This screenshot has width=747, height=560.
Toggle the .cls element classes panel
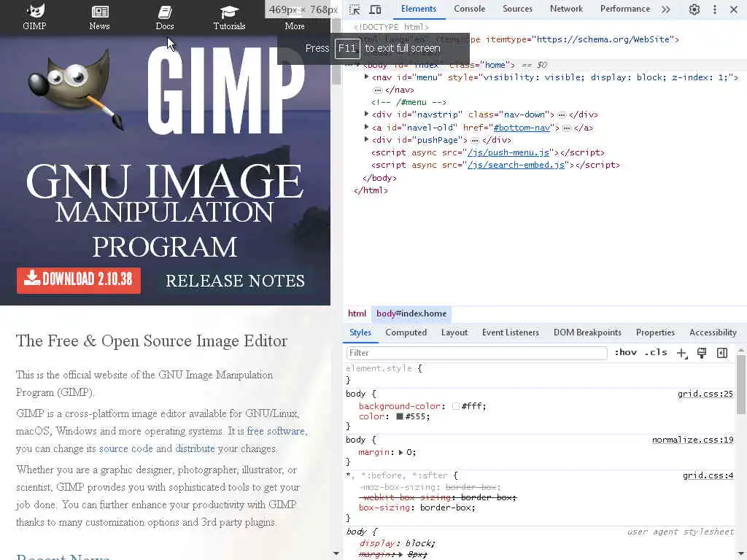(656, 352)
